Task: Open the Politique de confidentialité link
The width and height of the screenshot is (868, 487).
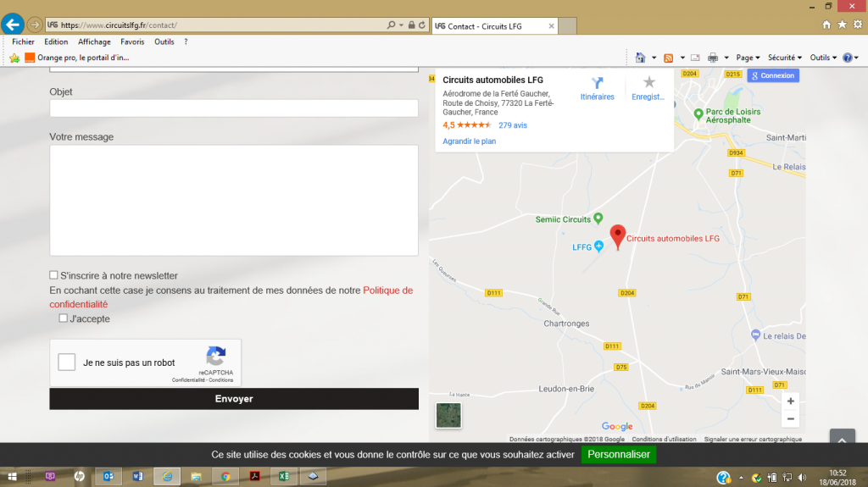Action: (x=231, y=297)
